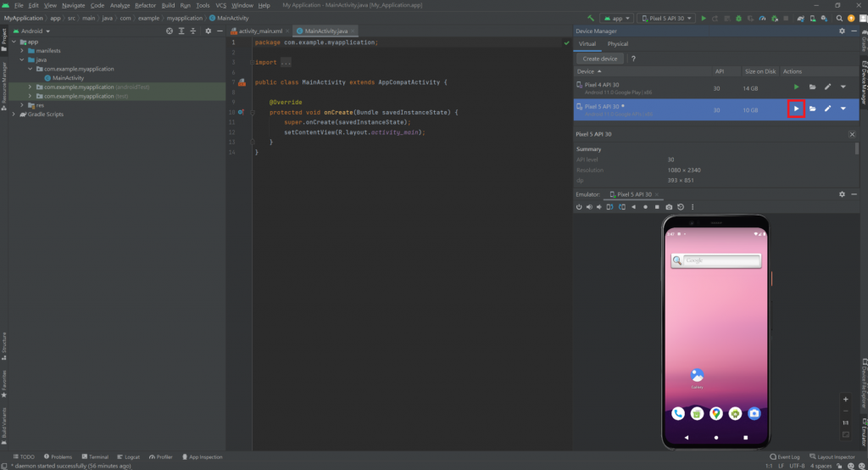Screen dimensions: 868x470
Task: Open the Profile app gauge icon
Action: coord(762,19)
